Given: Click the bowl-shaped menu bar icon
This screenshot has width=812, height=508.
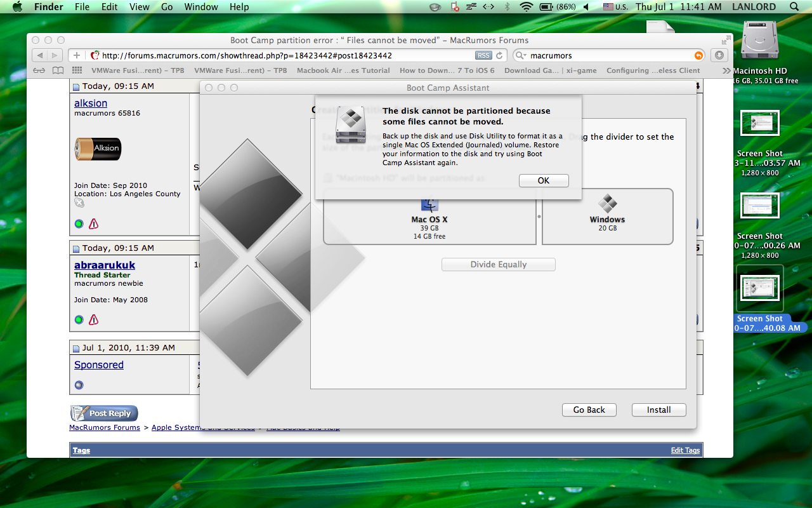Looking at the screenshot, I should [x=435, y=7].
